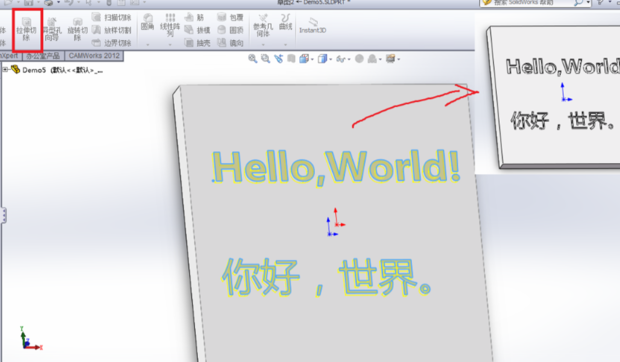Open the 曲线 curves tool
Screen dimensions: 620x362
coord(285,22)
